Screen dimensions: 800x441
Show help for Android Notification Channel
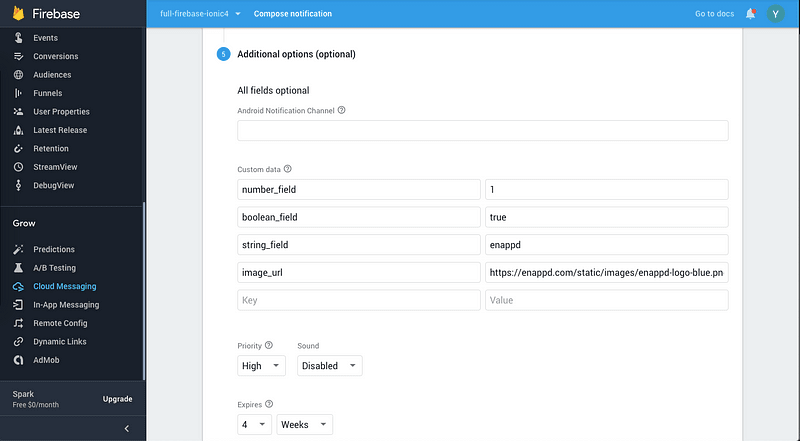pyautogui.click(x=342, y=110)
